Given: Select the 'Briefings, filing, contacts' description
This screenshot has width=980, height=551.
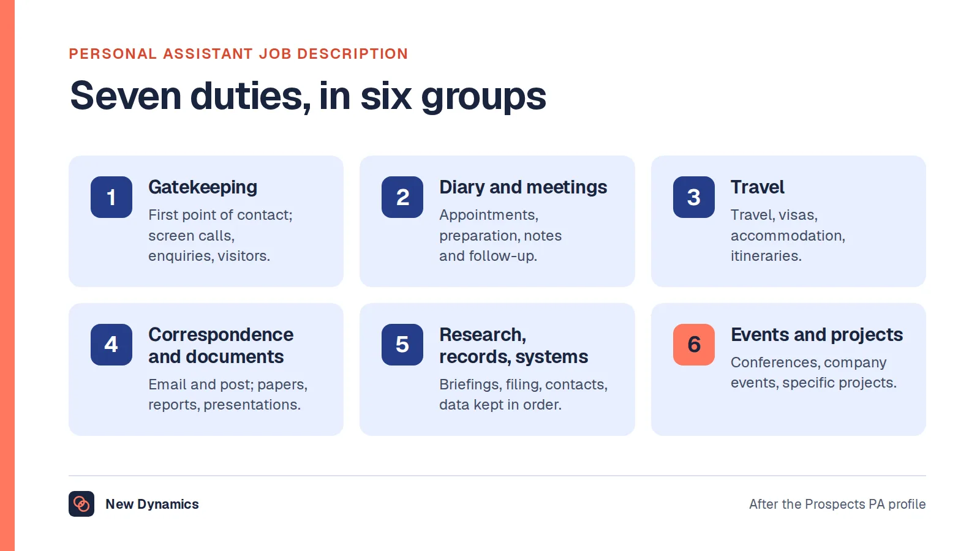Looking at the screenshot, I should pyautogui.click(x=524, y=395).
